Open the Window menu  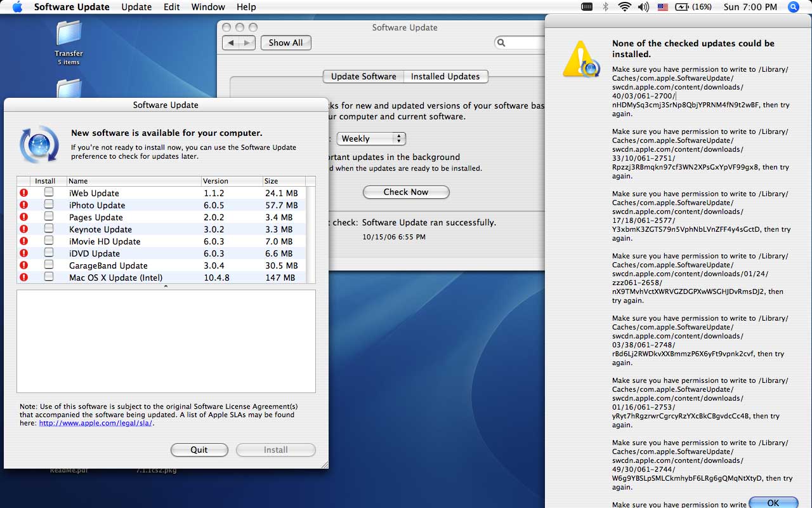coord(208,7)
